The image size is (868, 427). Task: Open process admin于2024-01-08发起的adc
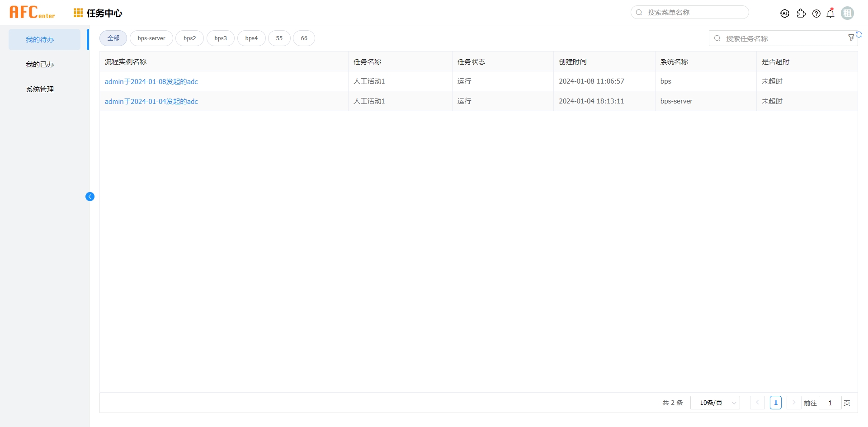[151, 82]
